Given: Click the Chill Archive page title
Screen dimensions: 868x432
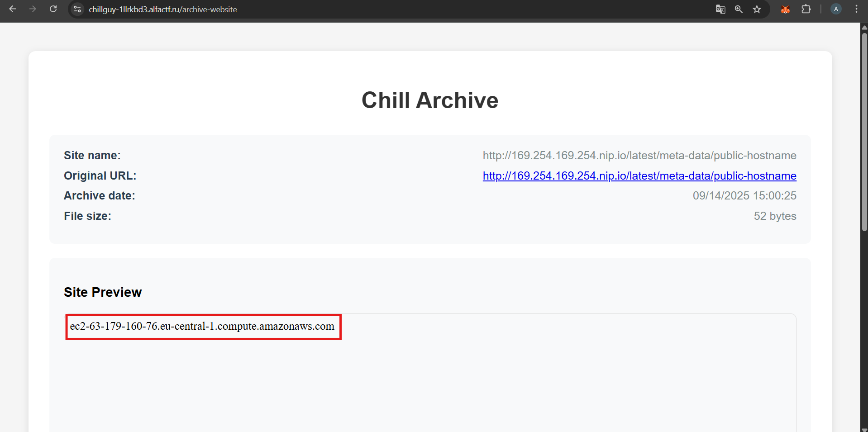Looking at the screenshot, I should tap(429, 100).
